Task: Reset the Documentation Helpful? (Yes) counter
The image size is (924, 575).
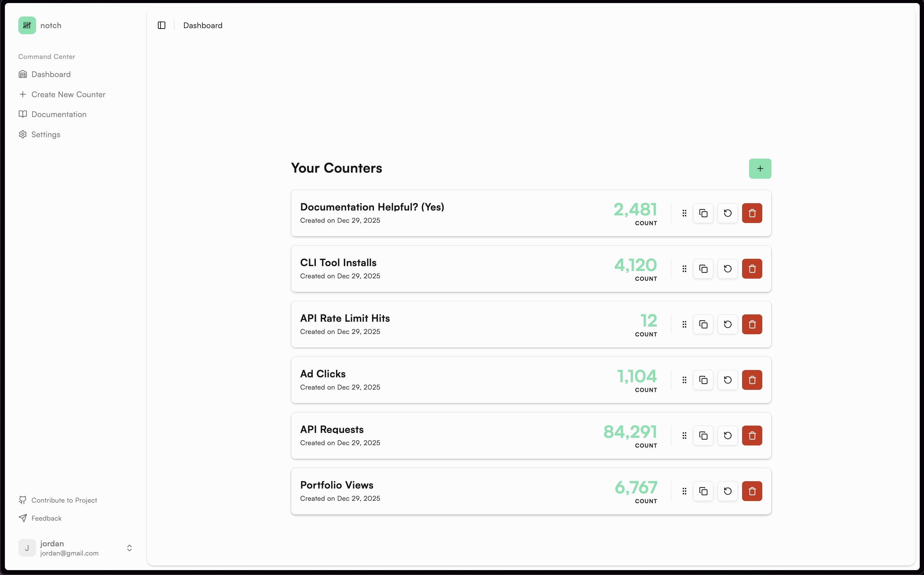Action: coord(727,213)
